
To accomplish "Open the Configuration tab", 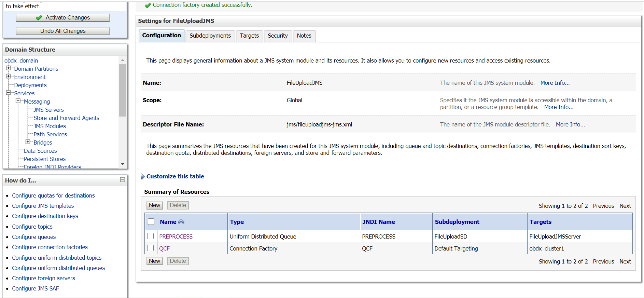I will [x=162, y=36].
